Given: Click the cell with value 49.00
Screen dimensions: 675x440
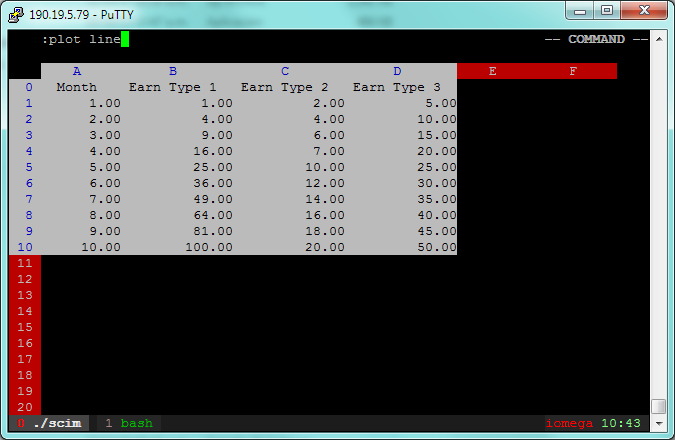Looking at the screenshot, I should click(x=213, y=199).
